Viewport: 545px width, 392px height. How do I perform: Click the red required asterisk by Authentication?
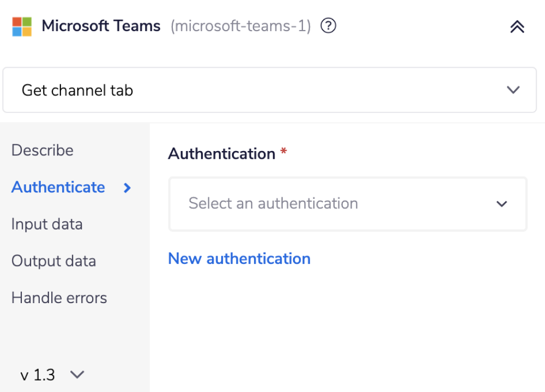[x=283, y=152]
